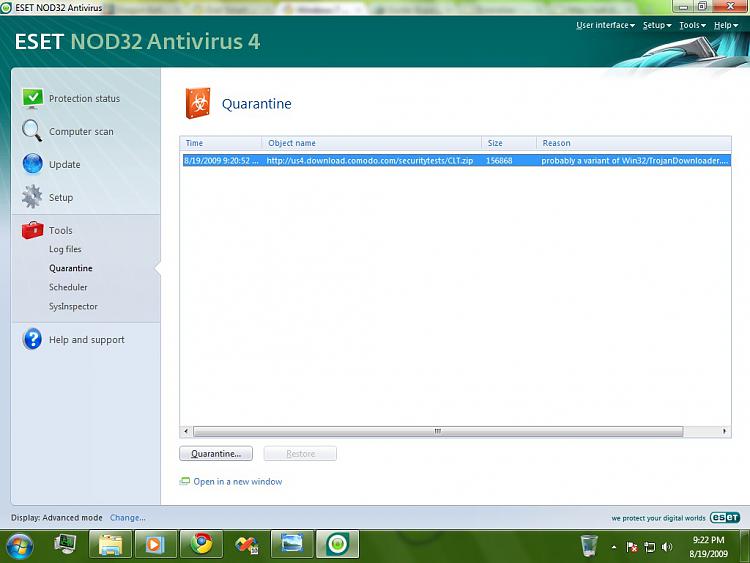Viewport: 750px width, 563px height.
Task: Open SysInspector under Tools
Action: tap(73, 306)
